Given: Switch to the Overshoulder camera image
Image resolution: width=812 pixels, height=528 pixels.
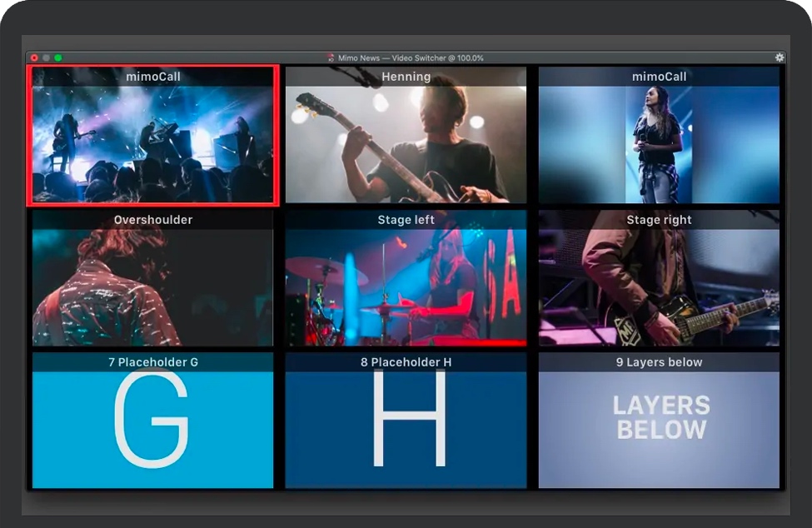Looking at the screenshot, I should pos(152,287).
